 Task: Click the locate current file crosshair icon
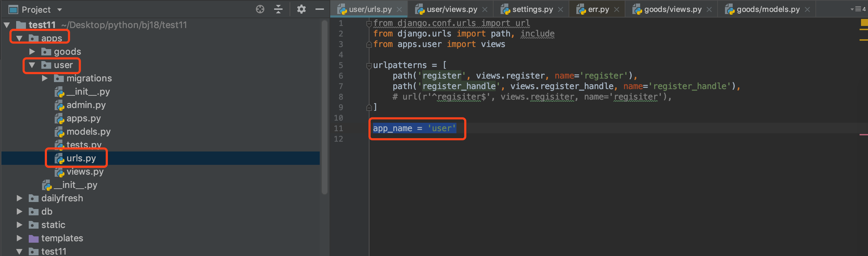260,9
